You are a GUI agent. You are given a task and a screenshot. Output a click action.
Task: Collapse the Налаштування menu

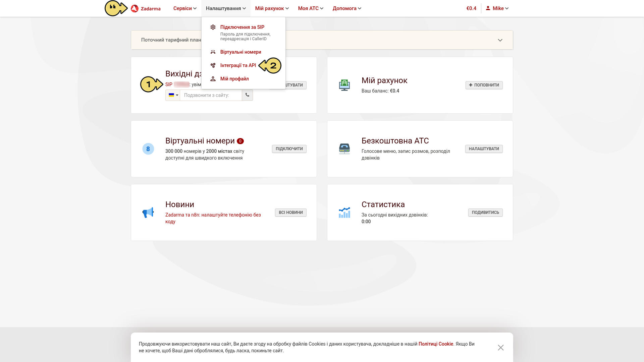click(226, 8)
